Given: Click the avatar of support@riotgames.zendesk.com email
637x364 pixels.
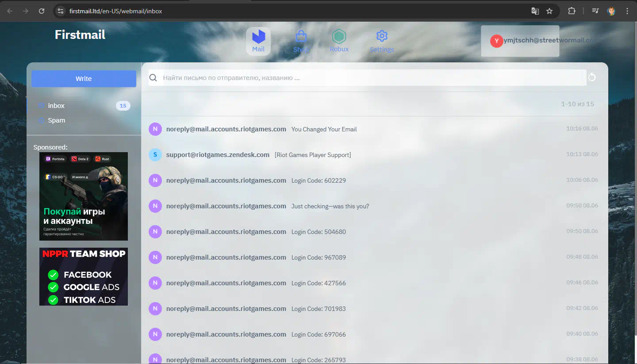Looking at the screenshot, I should pyautogui.click(x=155, y=155).
